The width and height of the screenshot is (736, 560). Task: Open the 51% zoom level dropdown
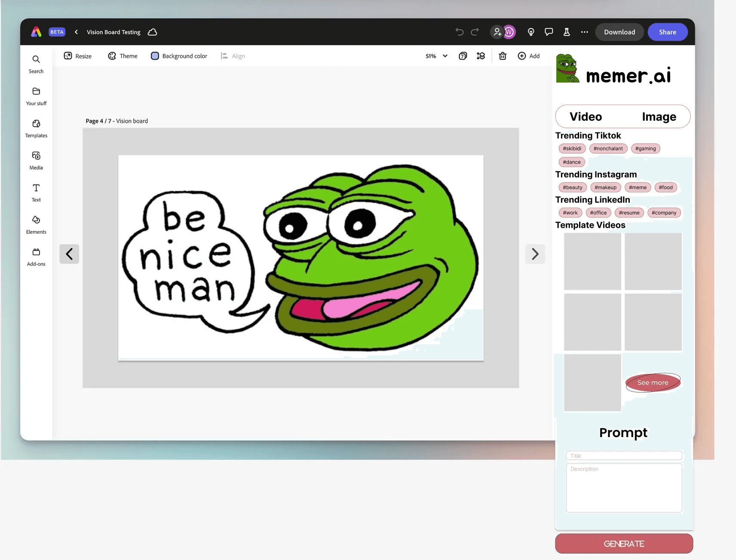click(435, 56)
